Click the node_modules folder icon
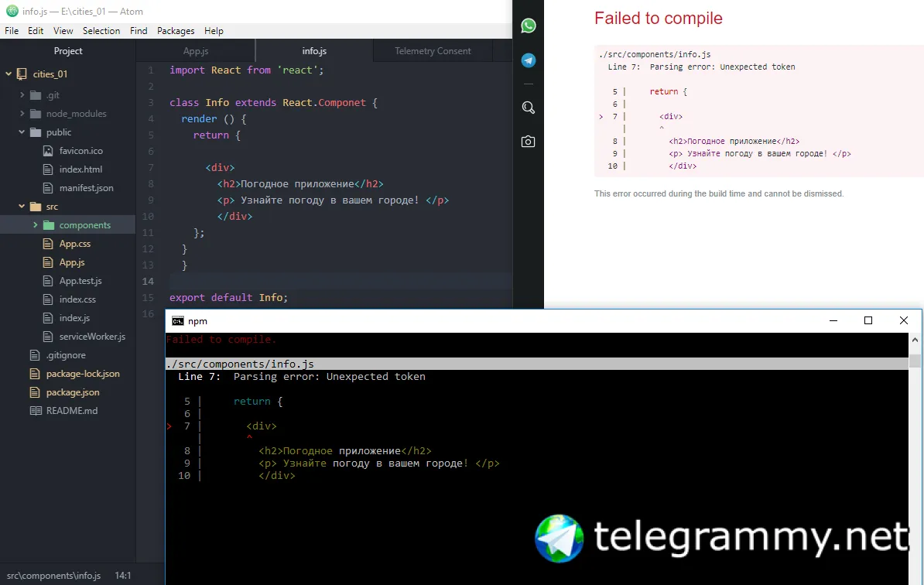The height and width of the screenshot is (585, 924). 36,114
